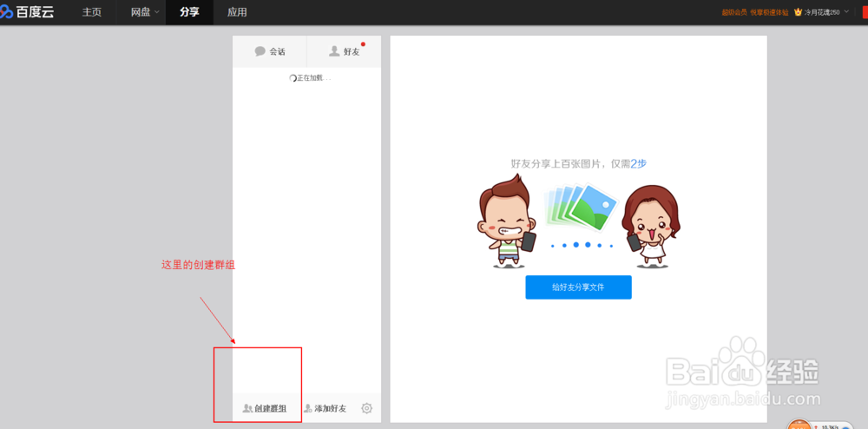This screenshot has width=868, height=429.
Task: Expand the account dropdown chevron
Action: pos(845,11)
